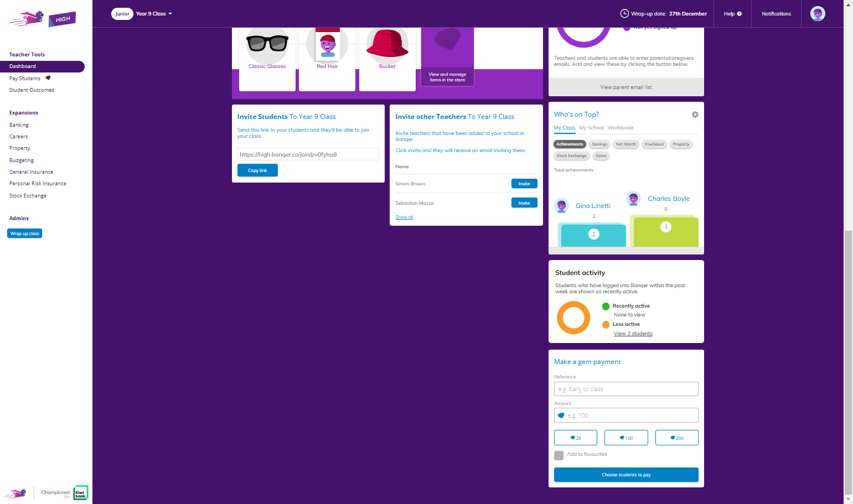Screen dimensions: 853x504
Task: Click the wrap-up date clock icon
Action: pos(624,14)
